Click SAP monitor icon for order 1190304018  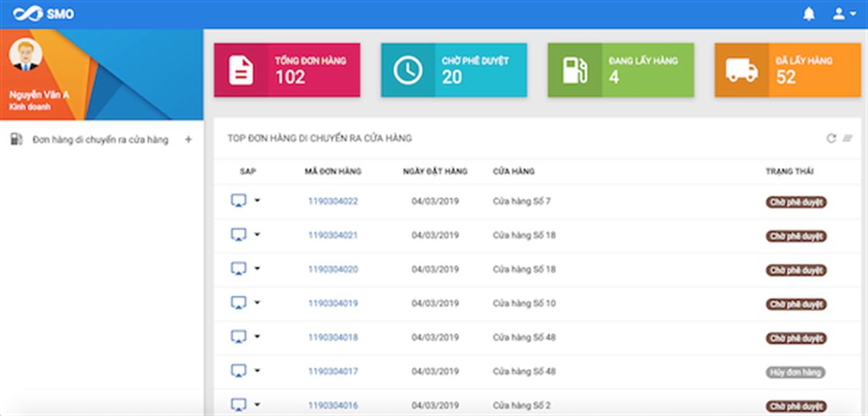coord(238,337)
